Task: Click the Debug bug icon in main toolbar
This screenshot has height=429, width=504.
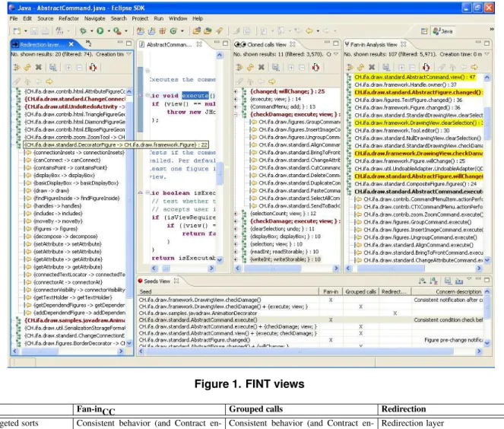Action: click(x=84, y=31)
